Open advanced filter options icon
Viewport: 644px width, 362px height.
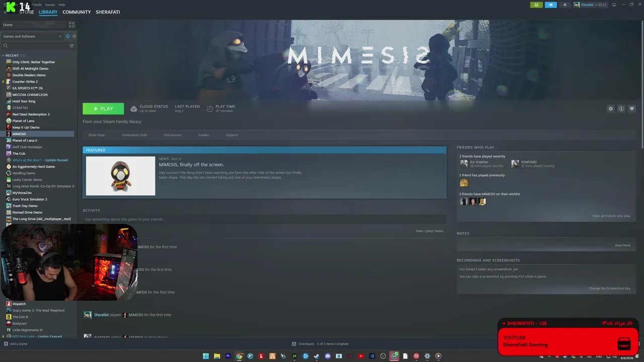coord(71,46)
